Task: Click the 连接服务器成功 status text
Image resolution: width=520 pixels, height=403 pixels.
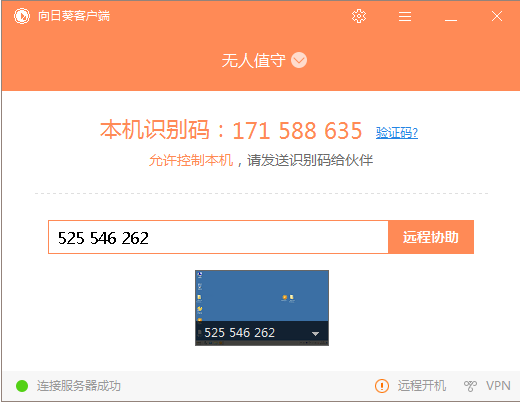Action: tap(79, 386)
